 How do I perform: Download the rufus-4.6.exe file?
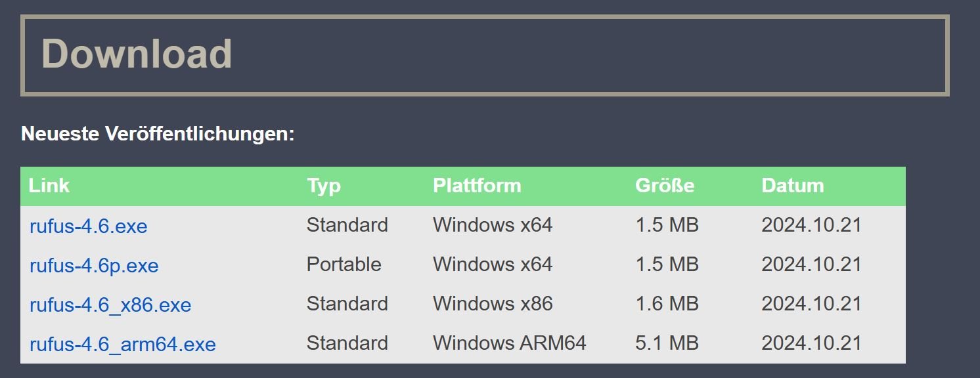point(89,226)
